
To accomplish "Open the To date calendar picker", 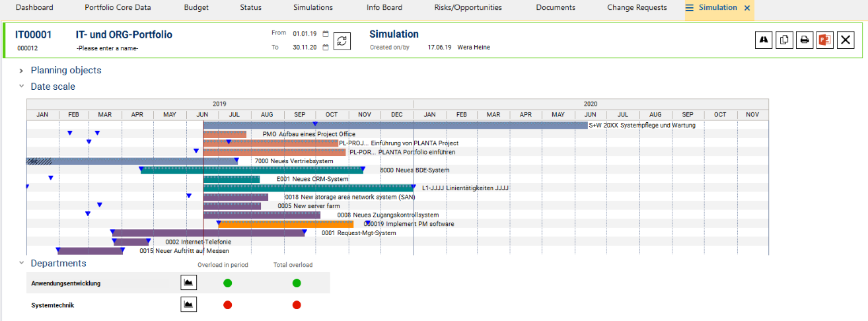I will point(326,48).
